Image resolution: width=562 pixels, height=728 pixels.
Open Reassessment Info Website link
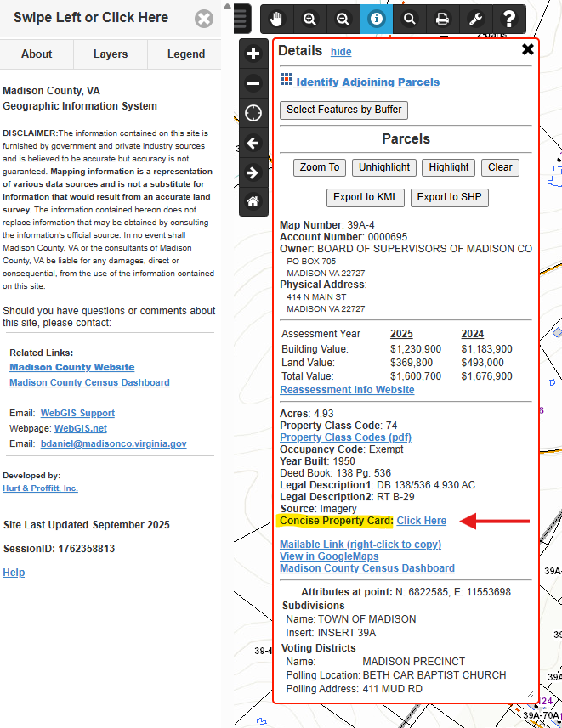pyautogui.click(x=347, y=390)
